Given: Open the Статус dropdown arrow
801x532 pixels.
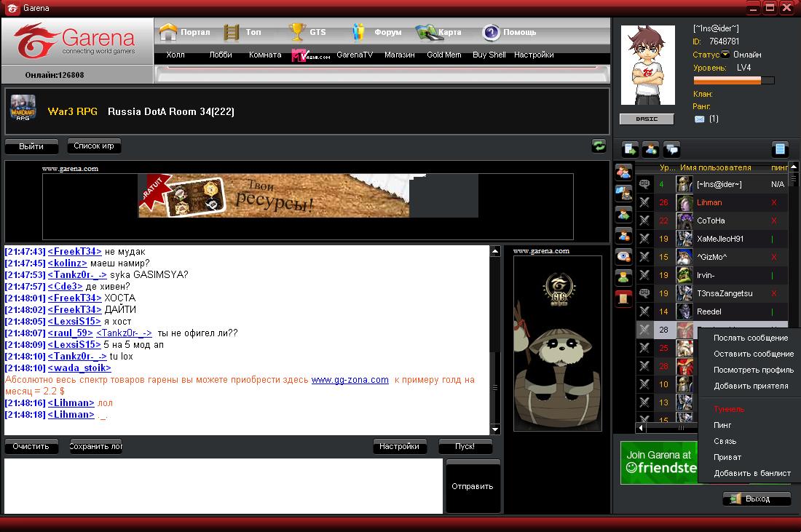Looking at the screenshot, I should [725, 54].
